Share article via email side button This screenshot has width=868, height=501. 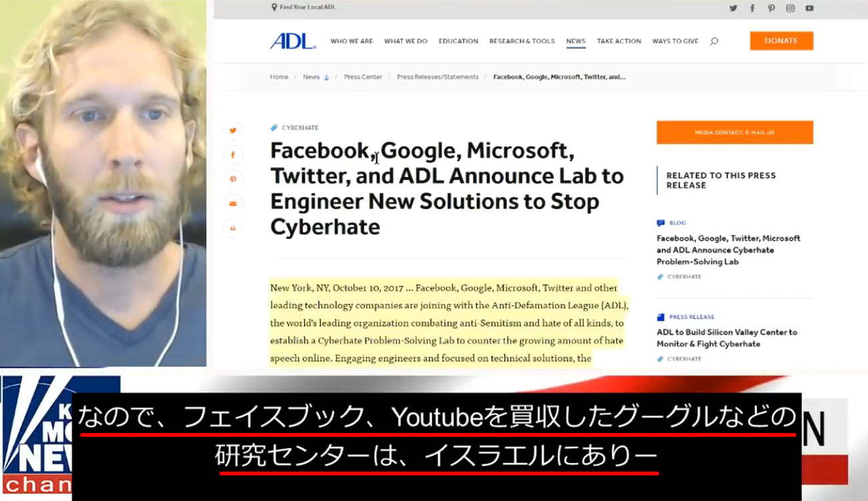233,204
